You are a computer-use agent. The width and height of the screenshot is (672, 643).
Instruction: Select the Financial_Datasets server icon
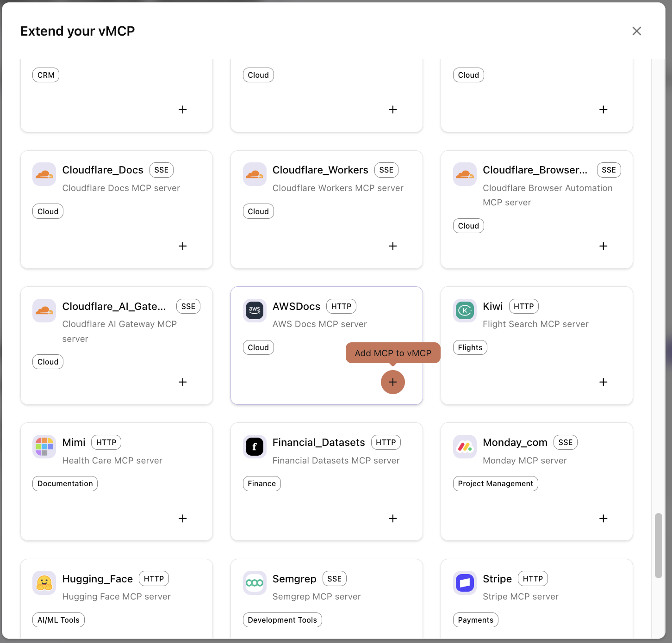pyautogui.click(x=254, y=447)
